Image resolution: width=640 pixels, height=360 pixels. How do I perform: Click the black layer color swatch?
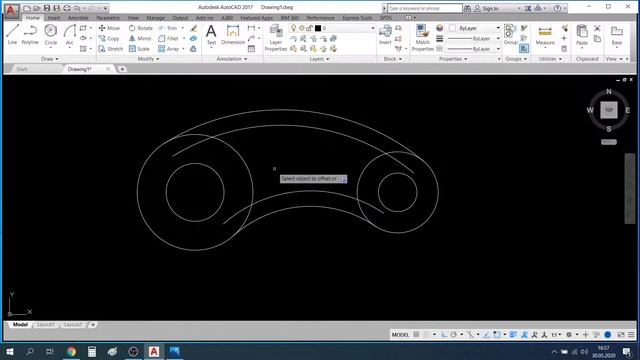point(318,28)
